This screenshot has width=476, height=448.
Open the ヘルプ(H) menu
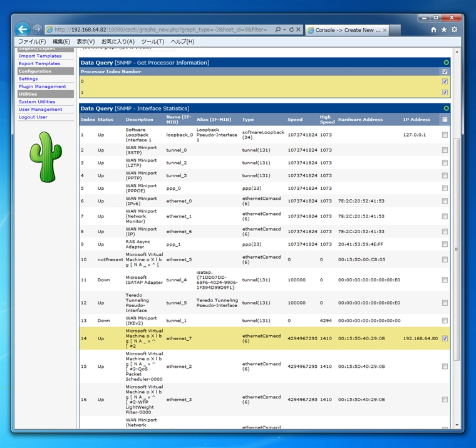182,41
